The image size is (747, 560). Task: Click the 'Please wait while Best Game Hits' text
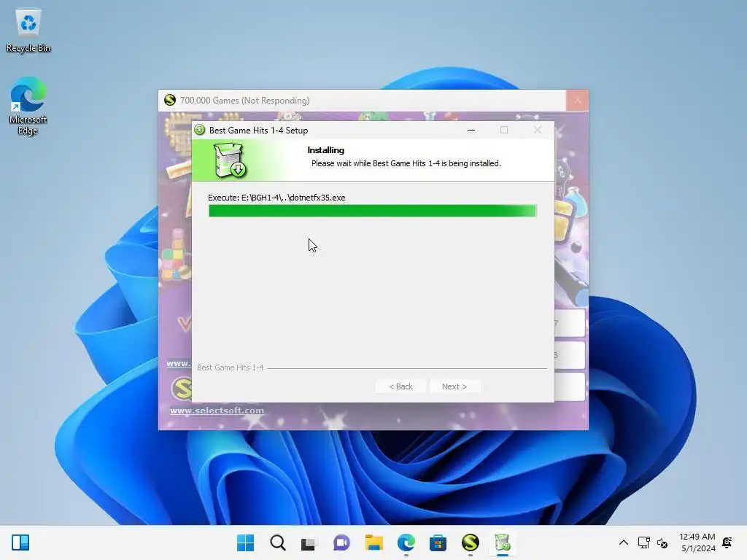(406, 163)
